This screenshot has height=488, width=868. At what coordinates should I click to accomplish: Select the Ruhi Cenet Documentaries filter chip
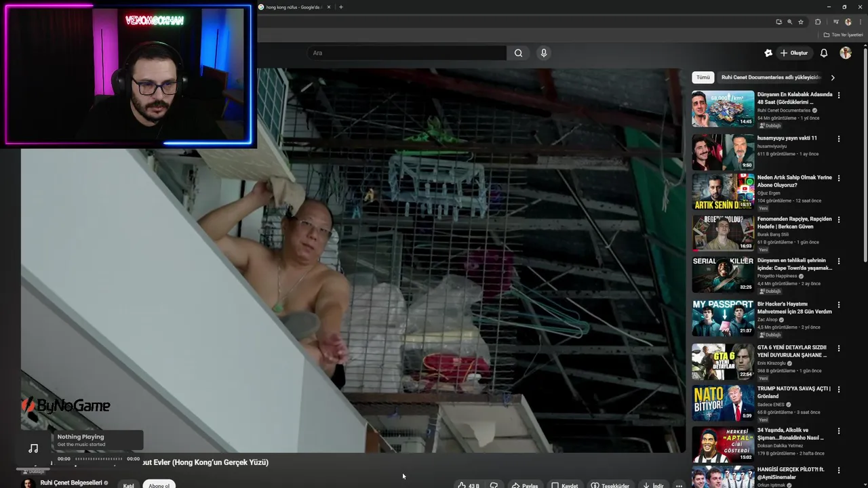tap(771, 77)
